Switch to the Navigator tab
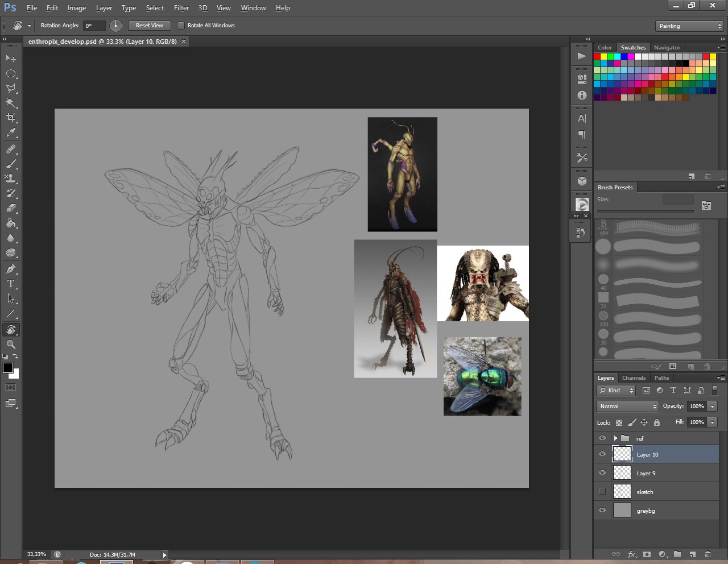This screenshot has width=728, height=564. (667, 48)
